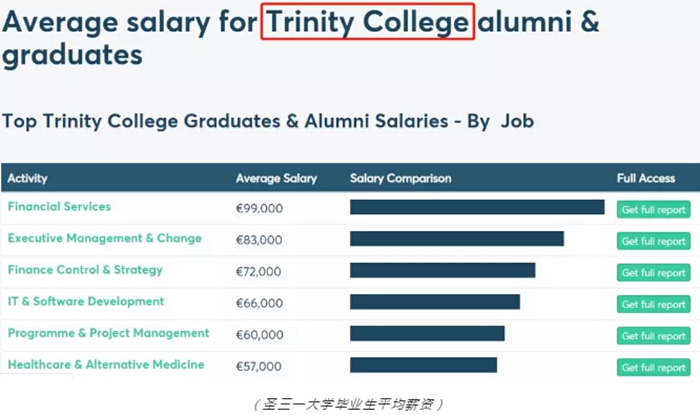Click the Average Salary column header
This screenshot has width=700, height=415.
276,179
